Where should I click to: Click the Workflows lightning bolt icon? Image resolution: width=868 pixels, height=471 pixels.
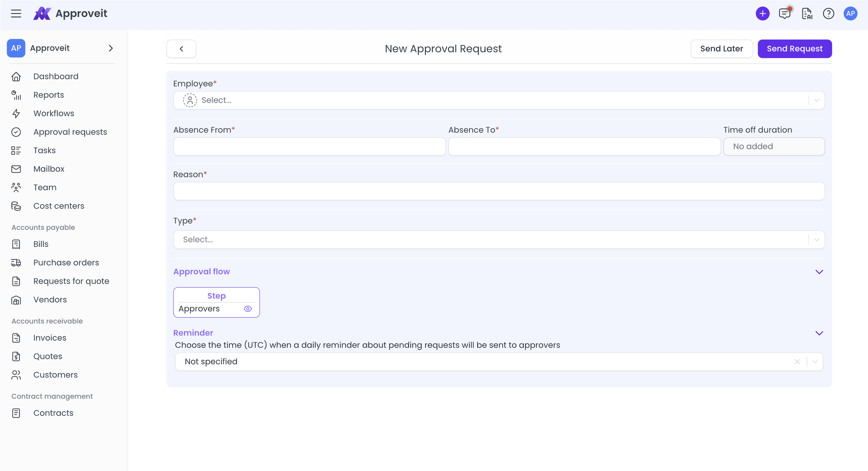point(16,113)
